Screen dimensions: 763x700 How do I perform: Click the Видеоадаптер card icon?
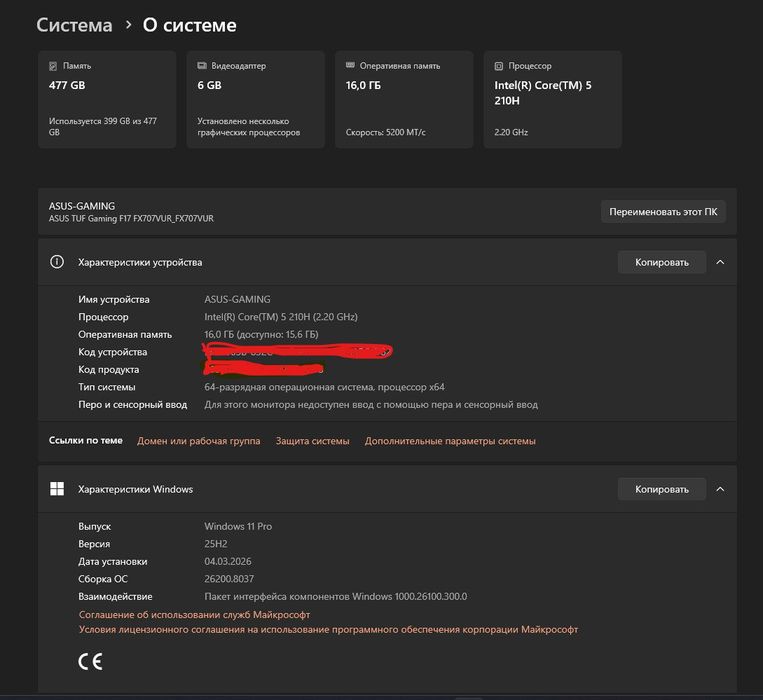(x=202, y=66)
